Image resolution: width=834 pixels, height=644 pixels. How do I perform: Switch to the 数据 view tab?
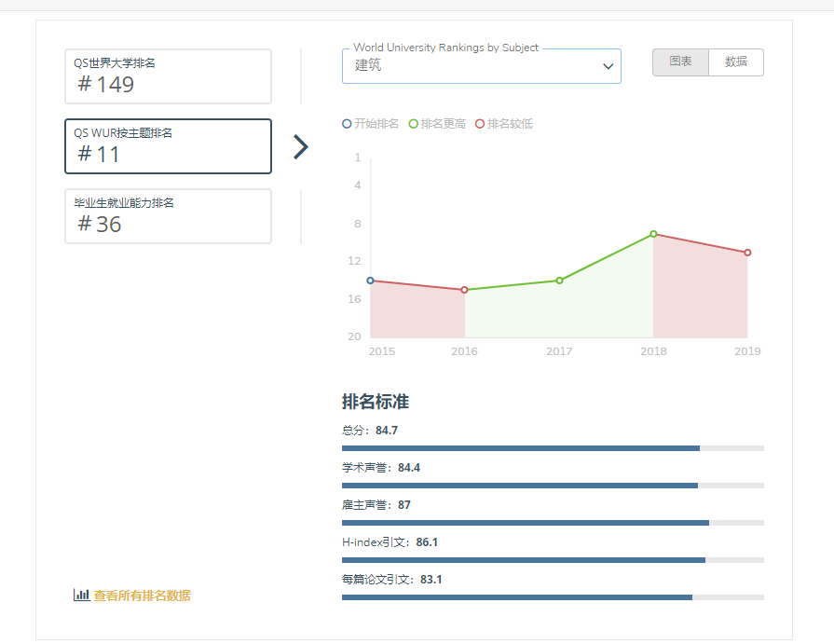735,62
